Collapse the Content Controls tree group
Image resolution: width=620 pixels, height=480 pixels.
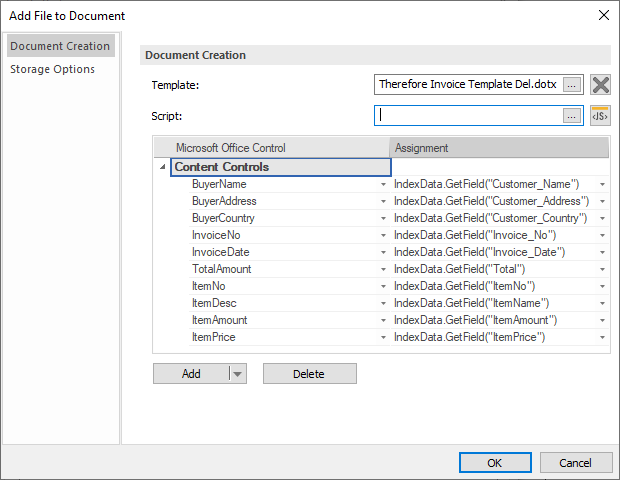click(163, 167)
